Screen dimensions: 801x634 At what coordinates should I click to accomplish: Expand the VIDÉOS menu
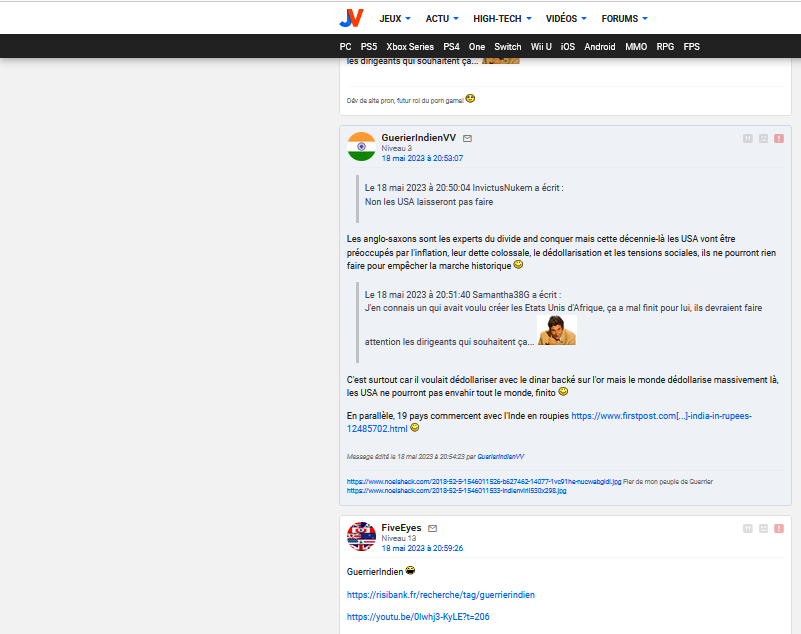coord(566,19)
